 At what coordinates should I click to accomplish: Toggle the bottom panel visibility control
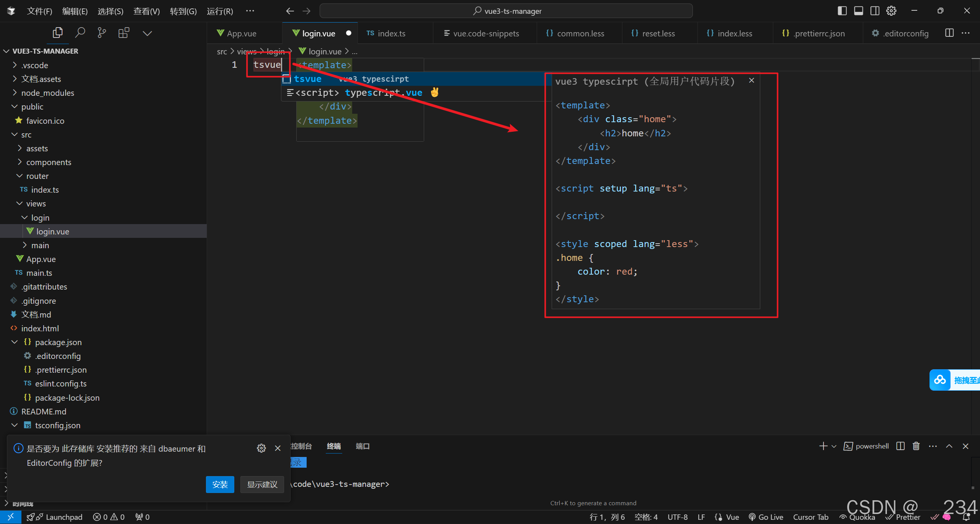[x=859, y=11]
